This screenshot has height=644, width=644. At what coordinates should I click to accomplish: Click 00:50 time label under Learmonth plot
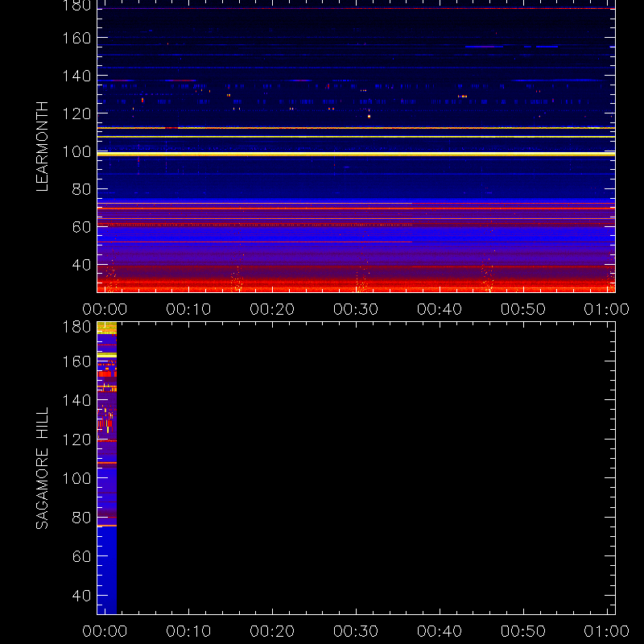(x=523, y=309)
